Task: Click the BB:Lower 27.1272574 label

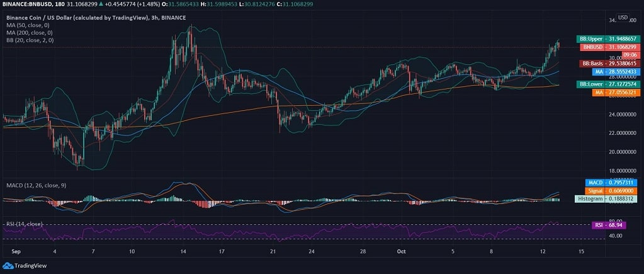Action: [608, 84]
